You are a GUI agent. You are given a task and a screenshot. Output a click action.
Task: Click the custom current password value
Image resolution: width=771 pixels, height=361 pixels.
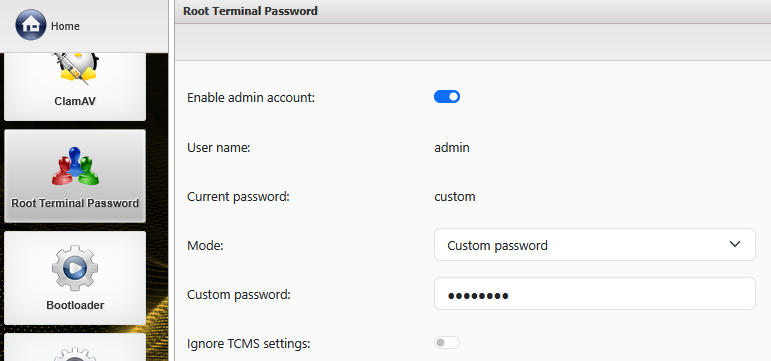tap(455, 197)
